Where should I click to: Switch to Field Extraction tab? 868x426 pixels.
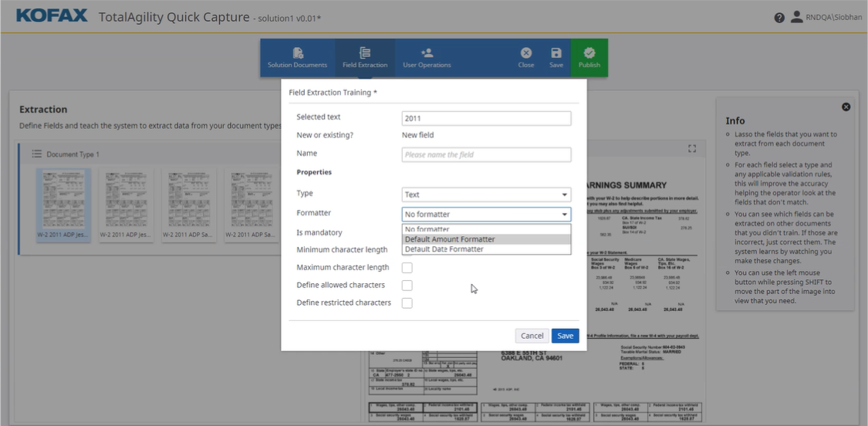point(365,58)
